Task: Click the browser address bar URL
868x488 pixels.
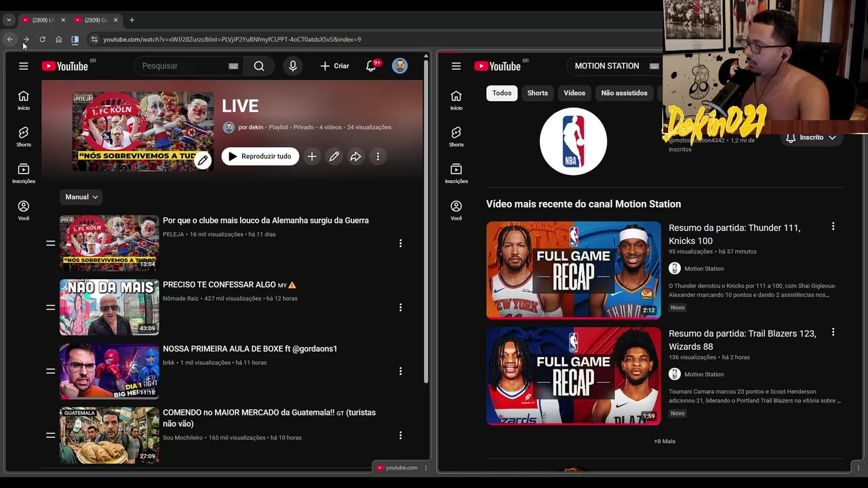Action: (232, 39)
